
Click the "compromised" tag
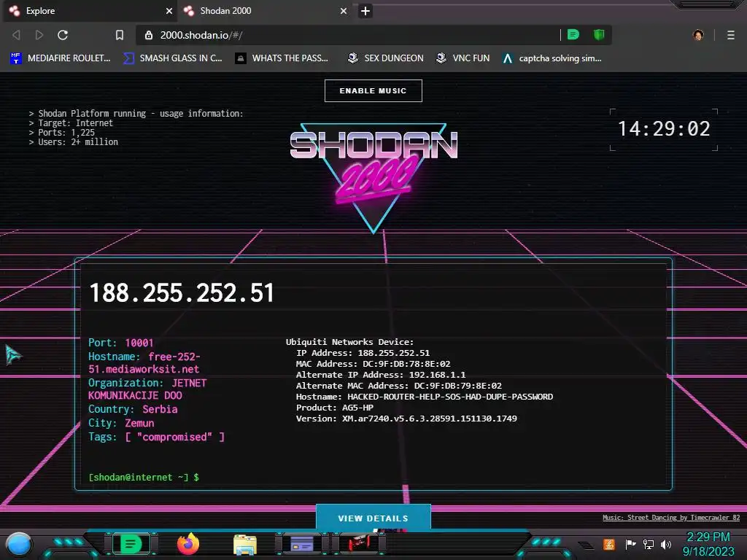tap(175, 437)
